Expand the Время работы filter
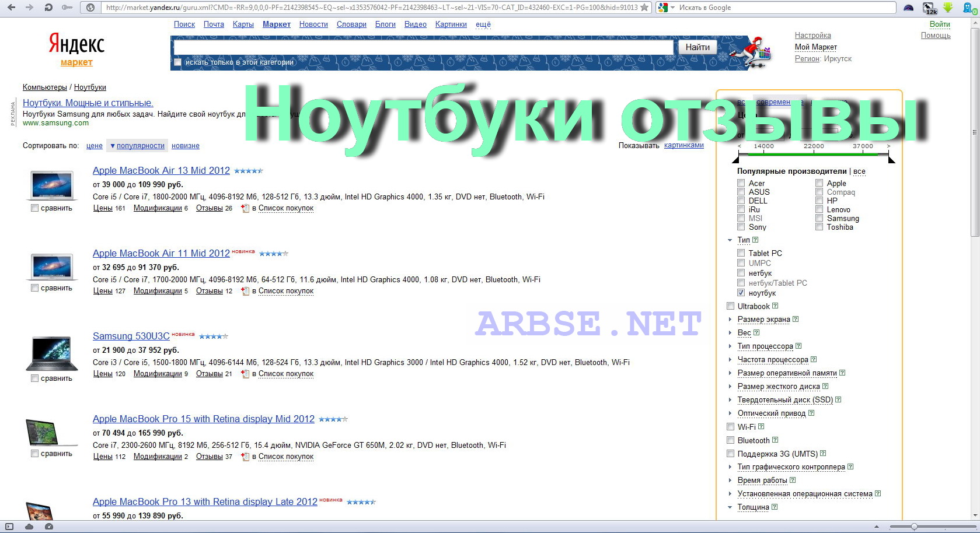Screen dimensions: 980x533 (730, 481)
